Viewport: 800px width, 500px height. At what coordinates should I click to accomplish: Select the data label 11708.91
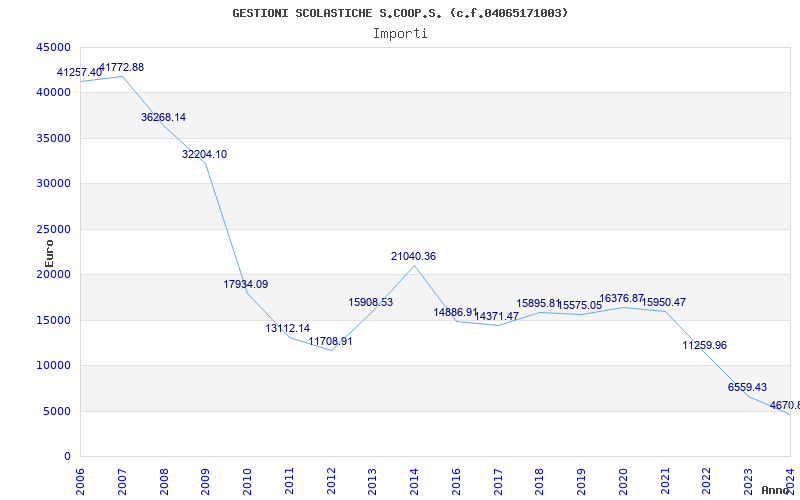(x=330, y=341)
